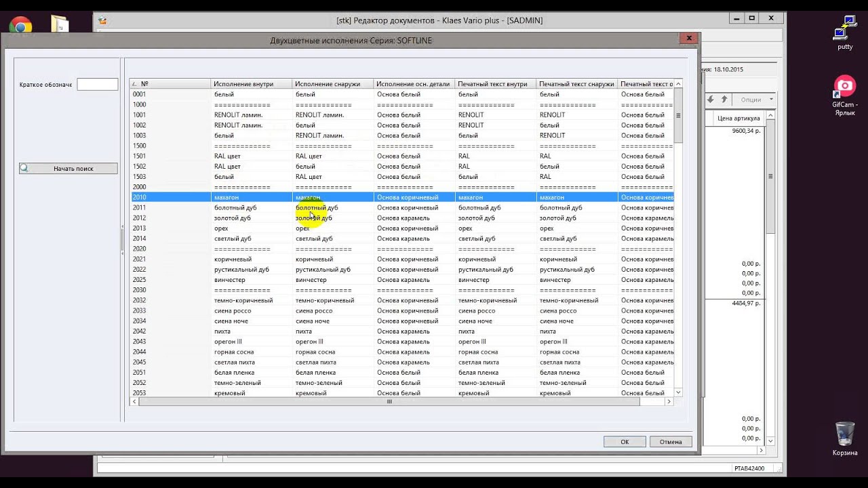Click the horizontal scroll right arrow

tap(669, 402)
